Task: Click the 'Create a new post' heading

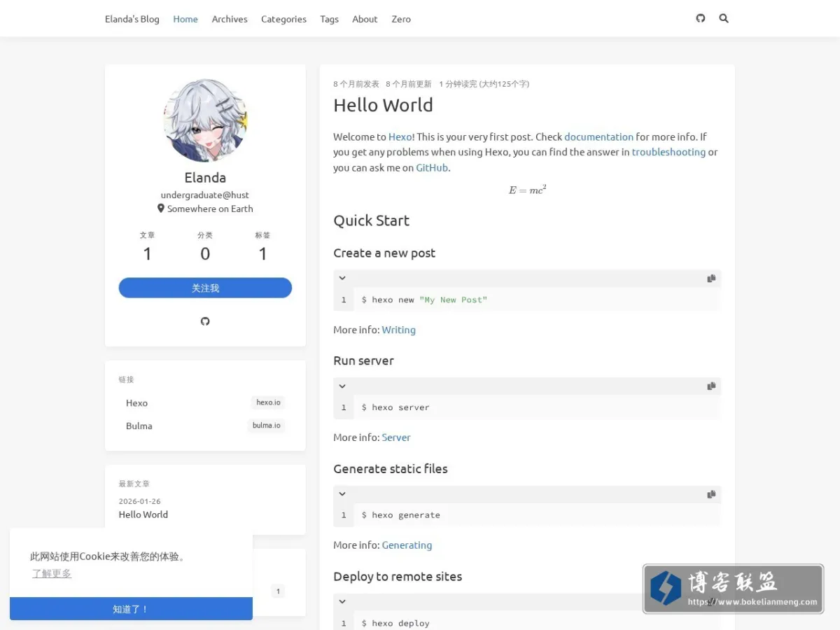Action: coord(384,253)
